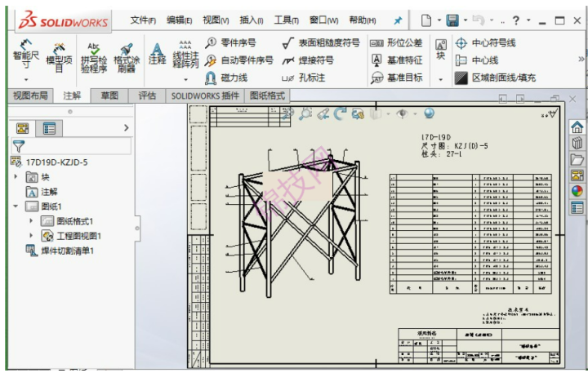Image resolution: width=588 pixels, height=373 pixels.
Task: Add Datum Feature (基准特征)
Action: (397, 60)
